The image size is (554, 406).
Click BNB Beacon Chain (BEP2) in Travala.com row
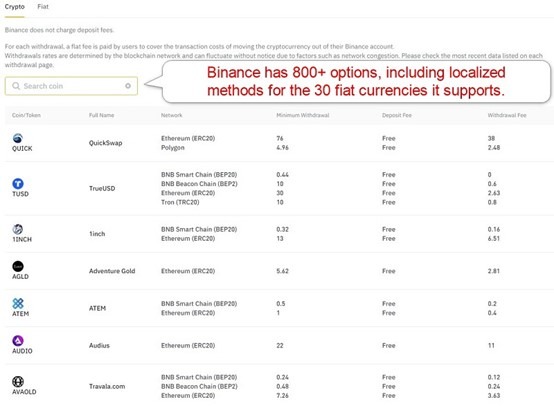(199, 386)
